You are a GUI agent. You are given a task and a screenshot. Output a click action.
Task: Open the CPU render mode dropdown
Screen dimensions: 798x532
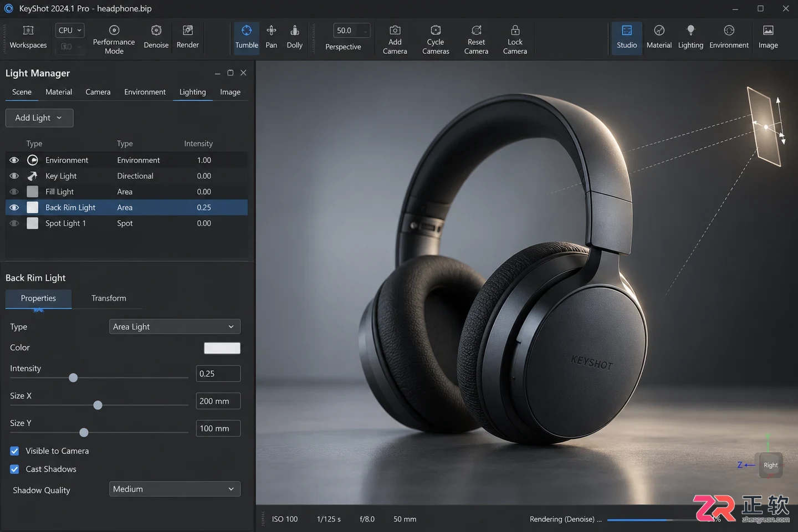tap(70, 30)
